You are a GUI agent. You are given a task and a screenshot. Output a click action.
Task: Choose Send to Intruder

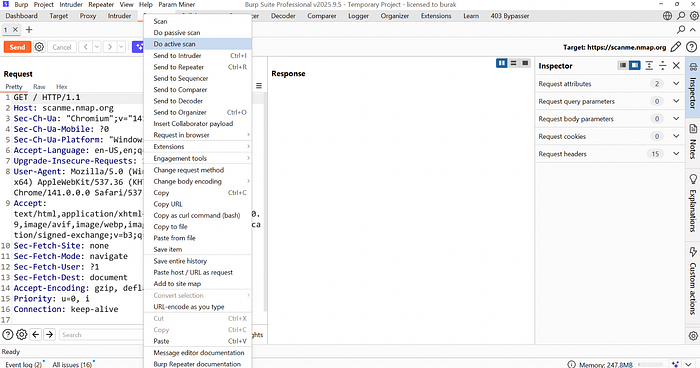(x=198, y=55)
